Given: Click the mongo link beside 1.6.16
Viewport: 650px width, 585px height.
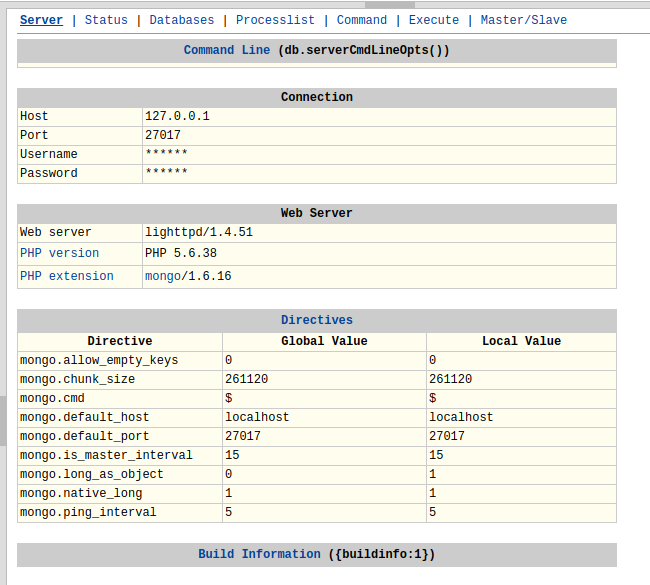Looking at the screenshot, I should point(163,276).
